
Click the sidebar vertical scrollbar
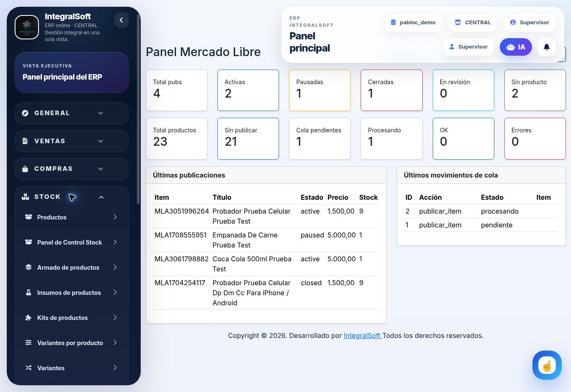[x=138, y=109]
